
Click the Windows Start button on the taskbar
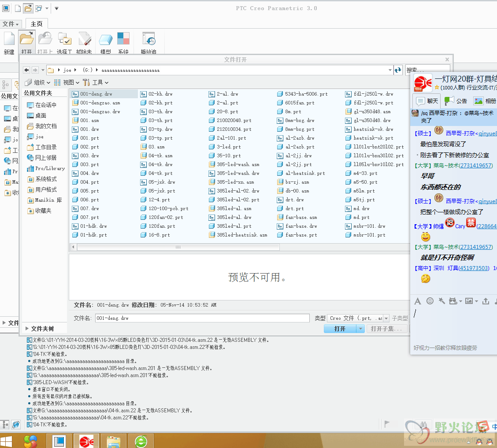(x=6, y=442)
